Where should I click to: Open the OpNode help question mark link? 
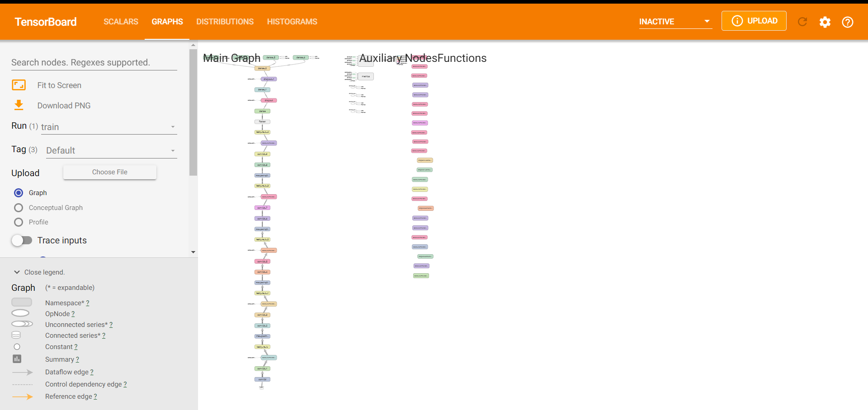[x=73, y=314]
